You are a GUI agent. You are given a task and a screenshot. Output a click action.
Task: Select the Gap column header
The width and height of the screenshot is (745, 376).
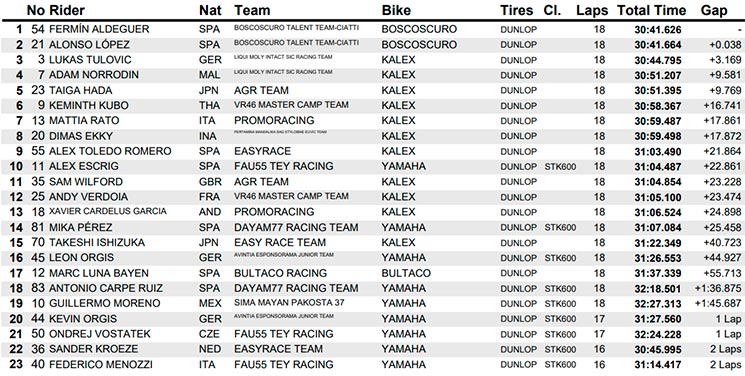[x=714, y=10]
